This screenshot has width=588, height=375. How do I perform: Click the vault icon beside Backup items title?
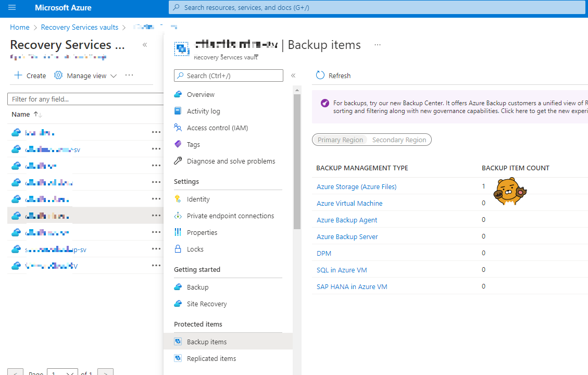(182, 48)
